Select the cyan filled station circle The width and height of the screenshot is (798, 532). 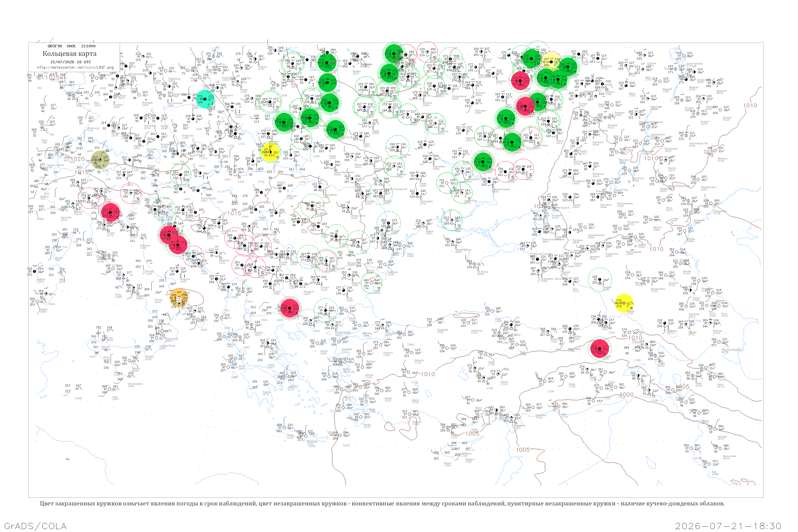pos(205,99)
